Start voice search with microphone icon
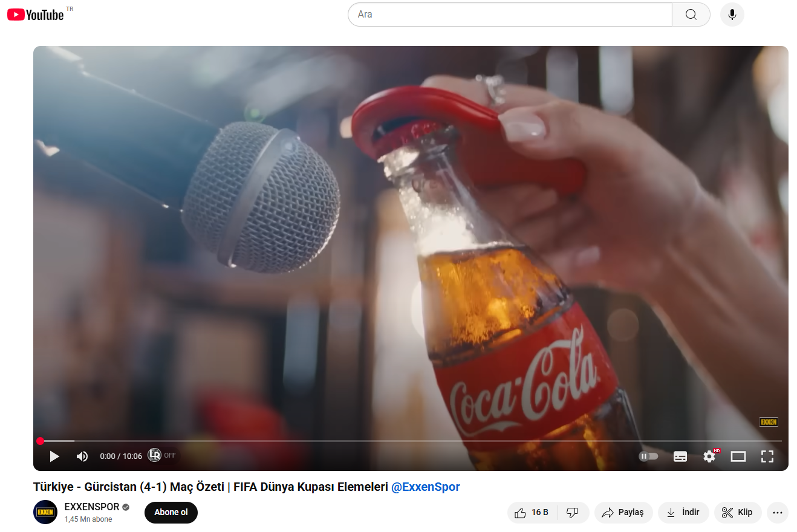The height and width of the screenshot is (532, 797). click(x=732, y=15)
